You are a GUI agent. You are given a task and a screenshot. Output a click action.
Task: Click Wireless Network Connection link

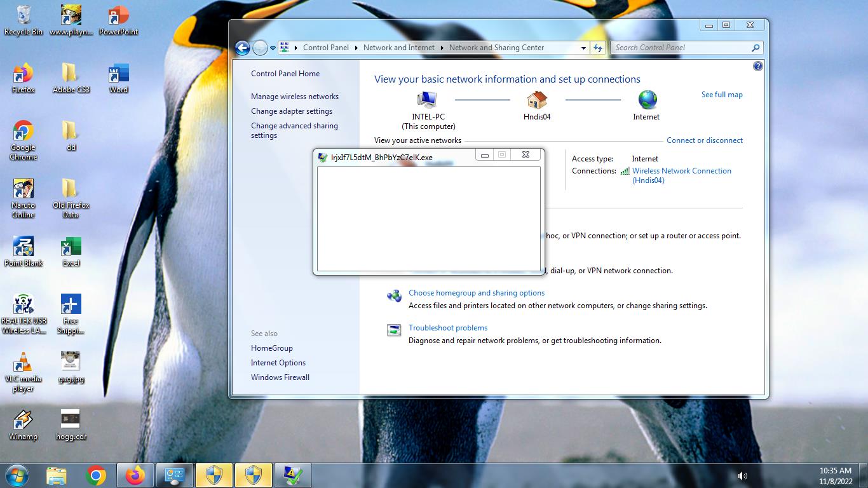[681, 171]
